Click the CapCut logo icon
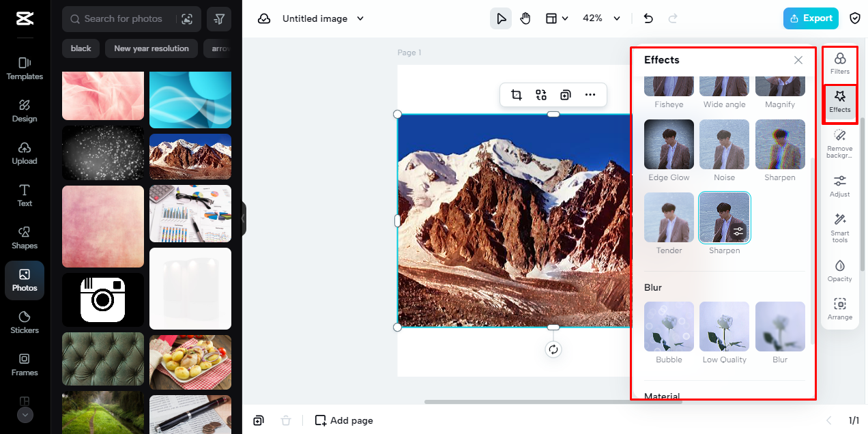The height and width of the screenshot is (434, 868). pos(25,18)
